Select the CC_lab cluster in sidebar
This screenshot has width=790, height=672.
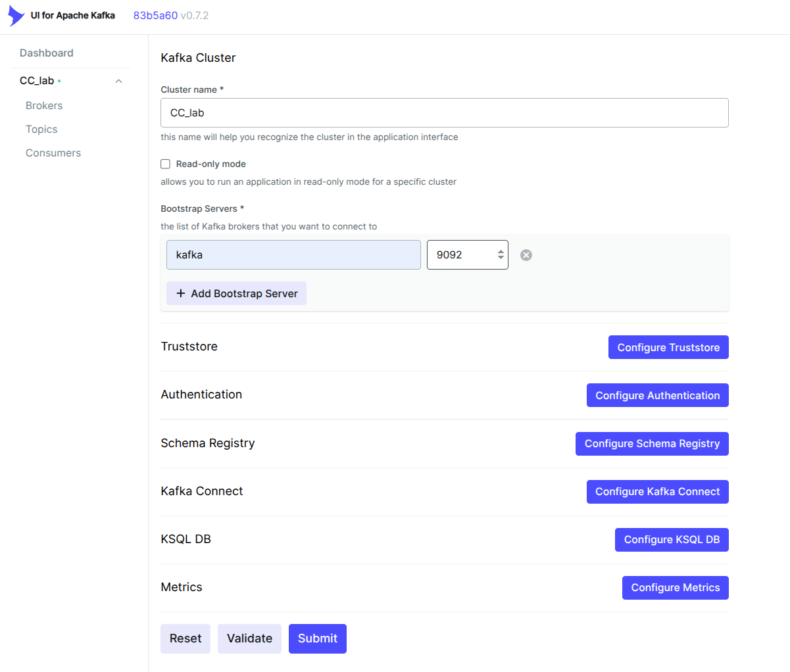pos(37,80)
